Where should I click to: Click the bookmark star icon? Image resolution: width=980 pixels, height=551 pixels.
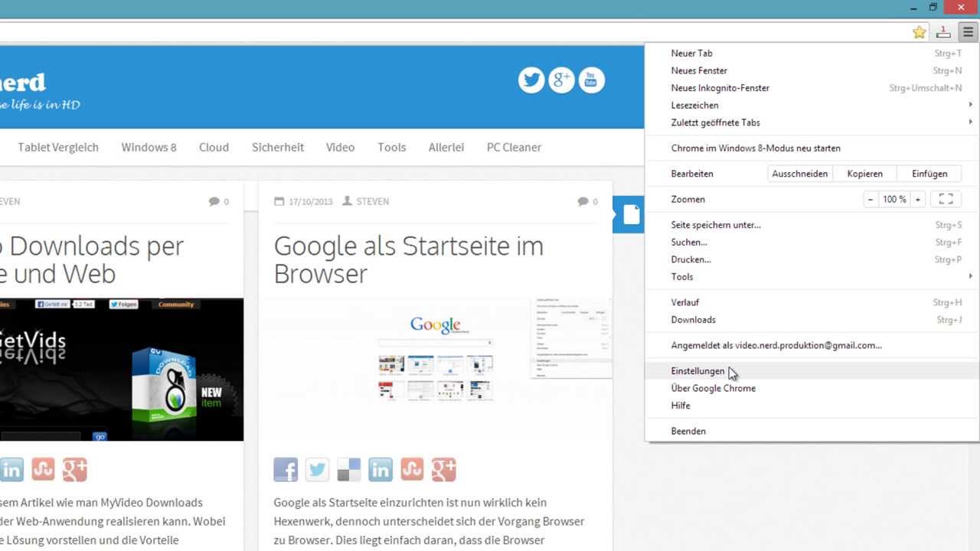[920, 32]
